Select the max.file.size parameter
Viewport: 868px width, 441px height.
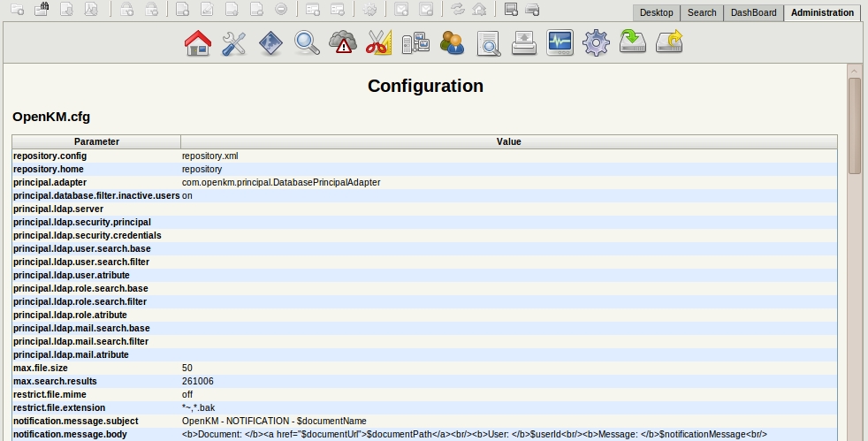click(41, 369)
